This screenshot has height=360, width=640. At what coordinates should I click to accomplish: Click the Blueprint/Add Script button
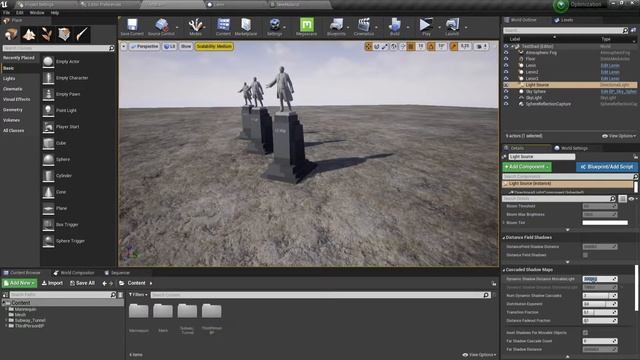tap(607, 167)
